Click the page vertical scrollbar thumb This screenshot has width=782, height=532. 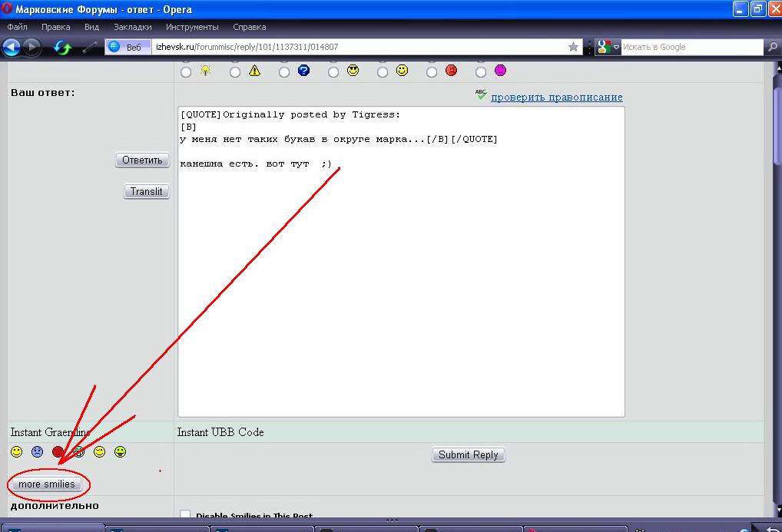(x=777, y=124)
